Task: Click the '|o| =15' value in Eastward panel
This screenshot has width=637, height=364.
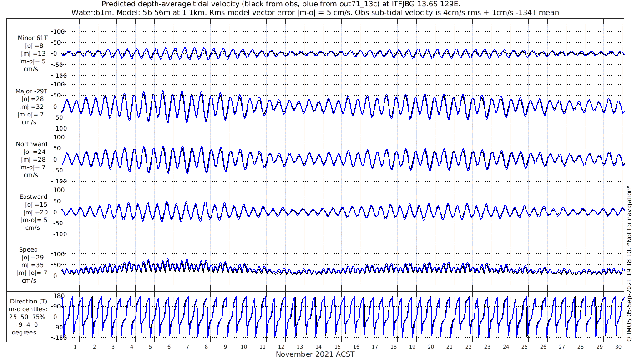Action: coord(35,205)
